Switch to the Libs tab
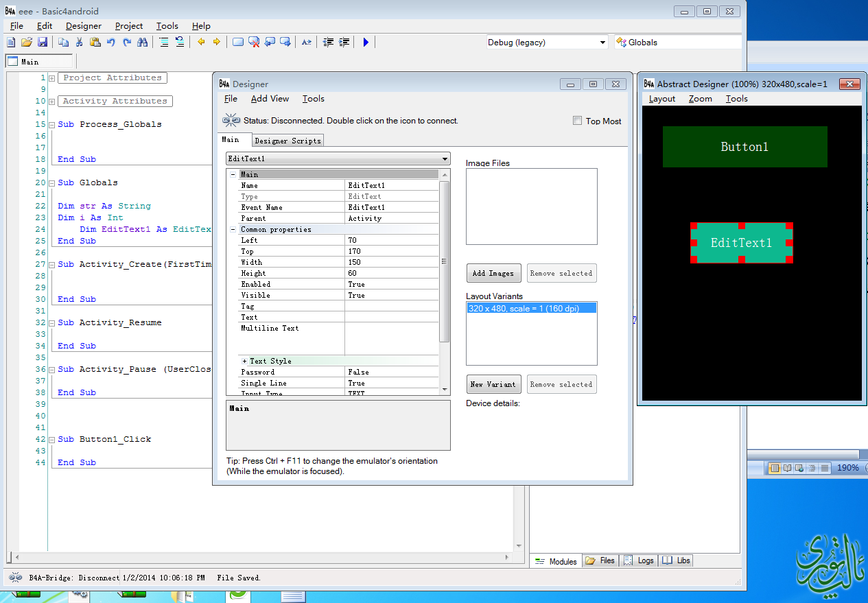Viewport: 868px width, 603px height. [x=677, y=560]
